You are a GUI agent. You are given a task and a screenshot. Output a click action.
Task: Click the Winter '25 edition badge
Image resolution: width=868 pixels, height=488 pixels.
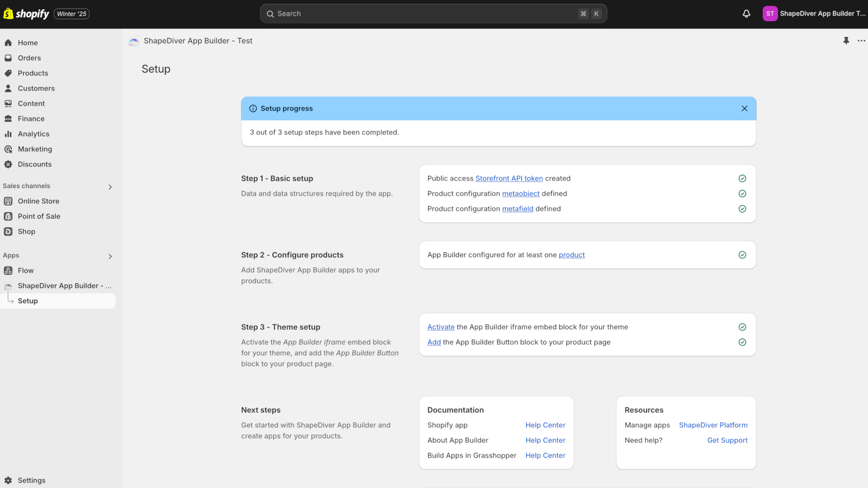72,14
